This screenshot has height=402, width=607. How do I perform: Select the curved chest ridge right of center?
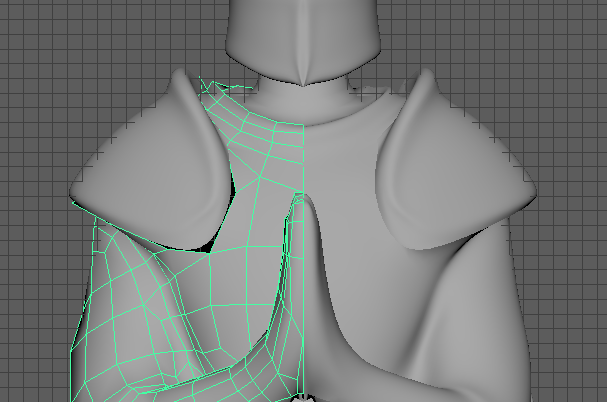(325, 271)
